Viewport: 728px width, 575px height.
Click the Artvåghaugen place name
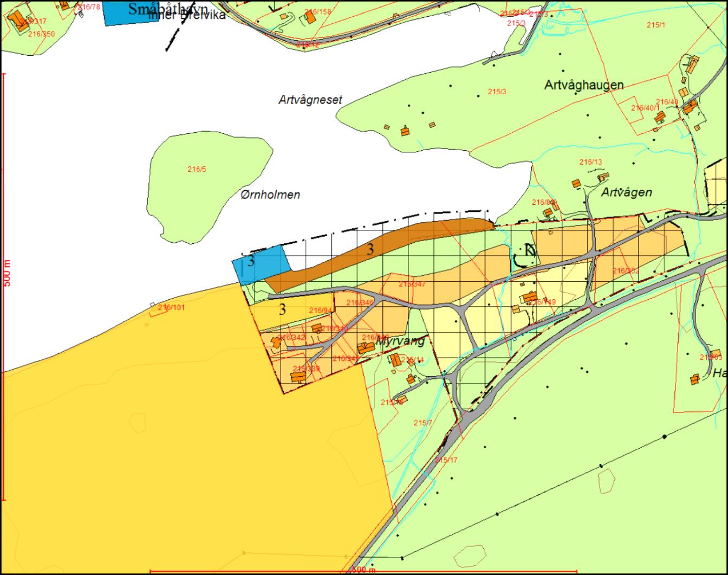[584, 85]
